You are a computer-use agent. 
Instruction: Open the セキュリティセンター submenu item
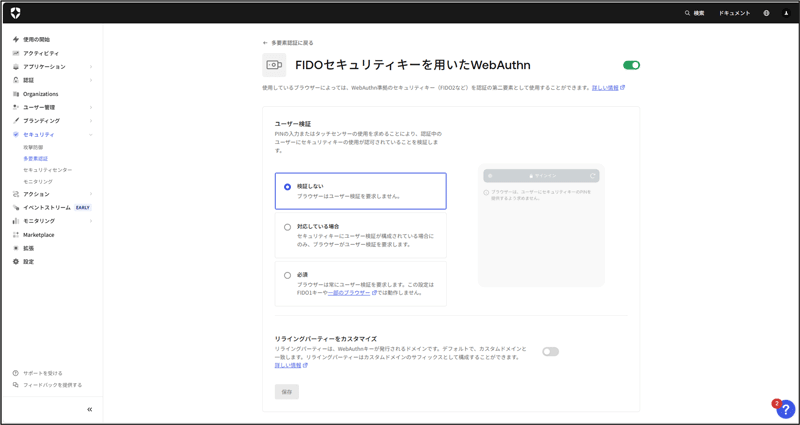[47, 170]
